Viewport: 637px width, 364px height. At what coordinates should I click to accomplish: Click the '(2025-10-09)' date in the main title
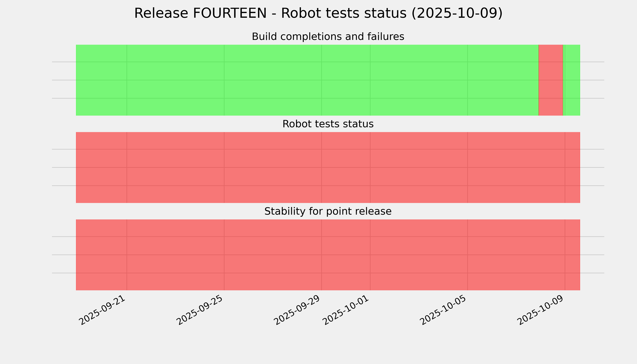(x=457, y=13)
